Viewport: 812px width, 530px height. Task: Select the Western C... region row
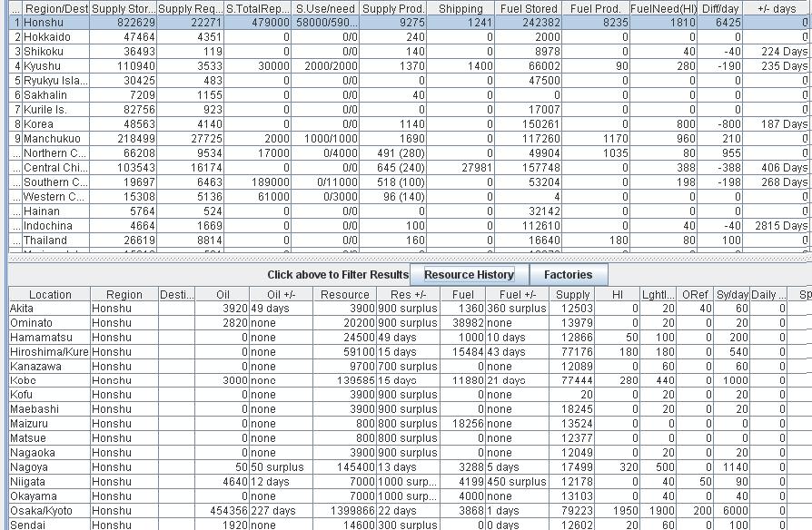coord(409,196)
